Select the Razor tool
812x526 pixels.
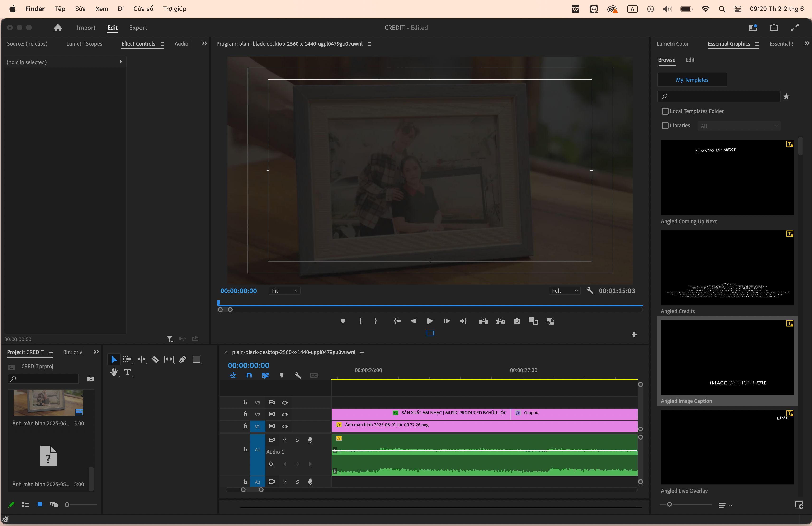155,359
